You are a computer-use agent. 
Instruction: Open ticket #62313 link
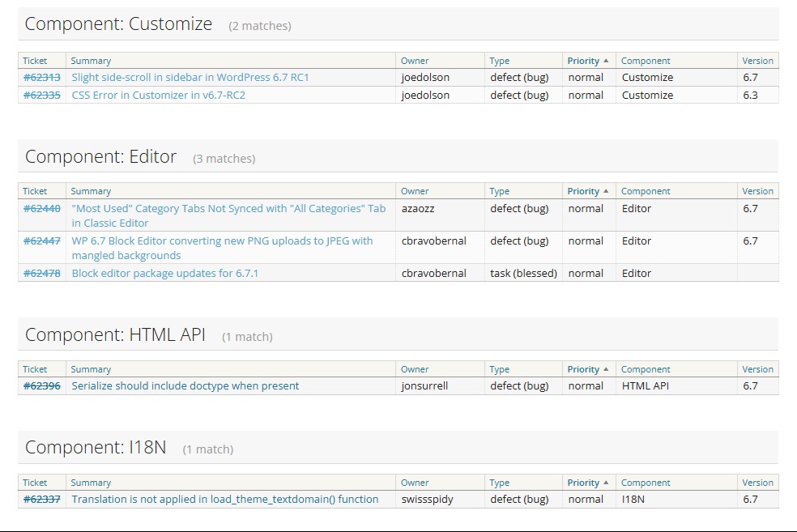pos(41,78)
